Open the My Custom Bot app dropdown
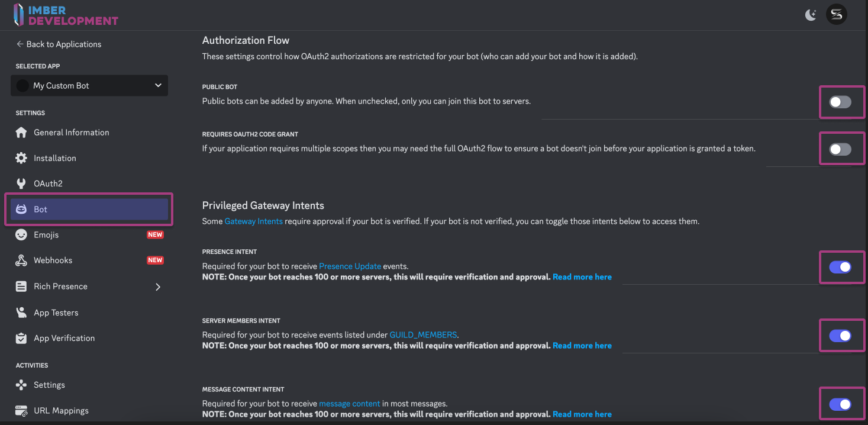 (89, 86)
